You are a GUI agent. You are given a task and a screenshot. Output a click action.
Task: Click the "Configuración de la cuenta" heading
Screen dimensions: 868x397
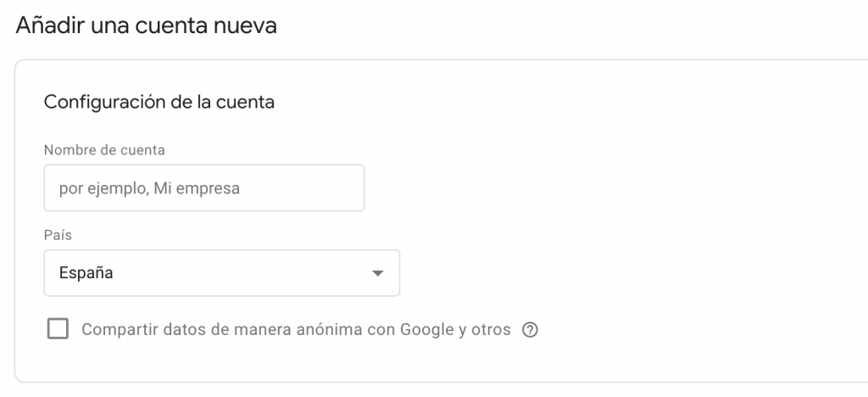159,103
